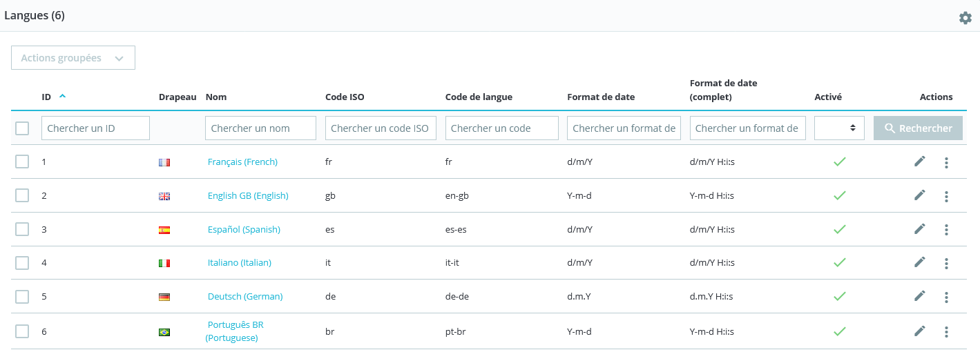Open more actions for Español row
Viewport: 980px width, 361px height.
click(x=946, y=230)
